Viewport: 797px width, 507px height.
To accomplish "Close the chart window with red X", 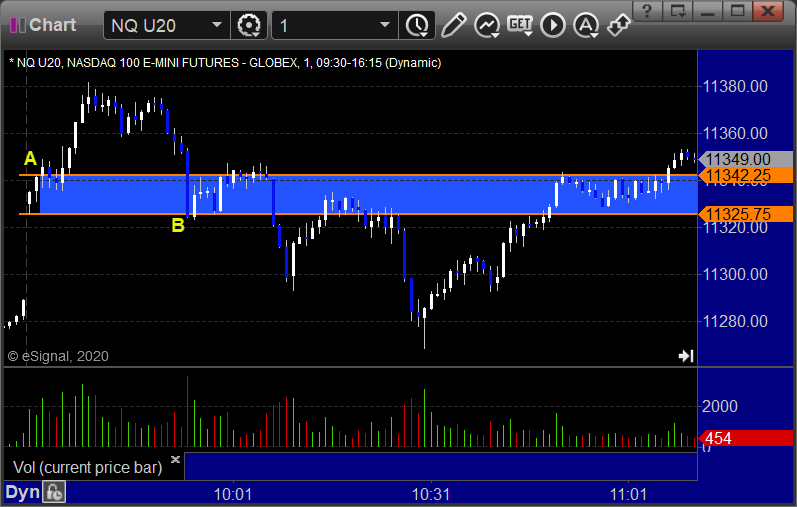I will 768,11.
